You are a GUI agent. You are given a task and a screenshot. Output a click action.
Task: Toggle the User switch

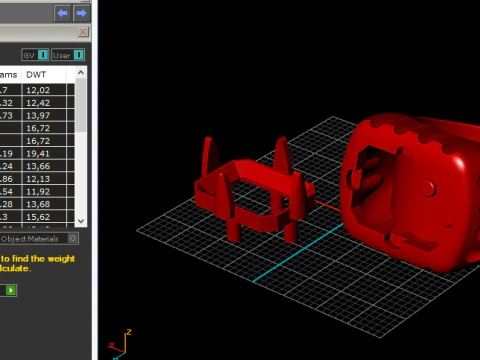point(68,55)
